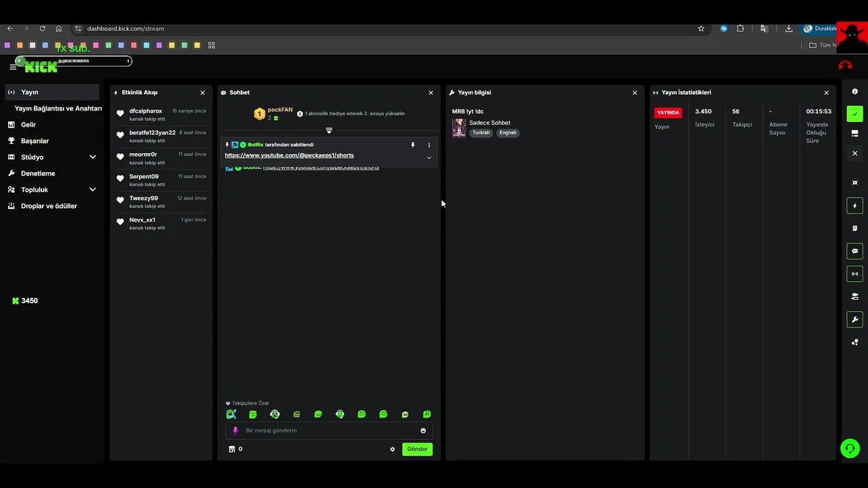Screen dimensions: 868x488
Task: Click the red YAYINDA live badge
Action: [x=668, y=113]
